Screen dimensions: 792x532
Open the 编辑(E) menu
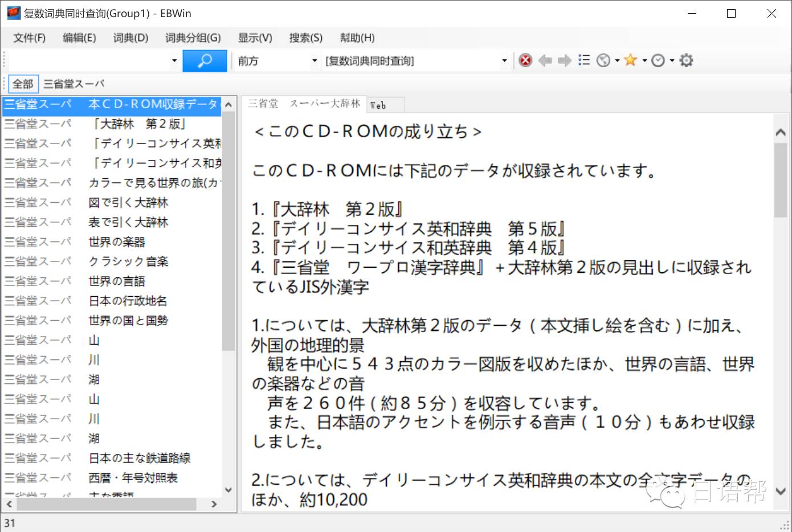tap(79, 38)
